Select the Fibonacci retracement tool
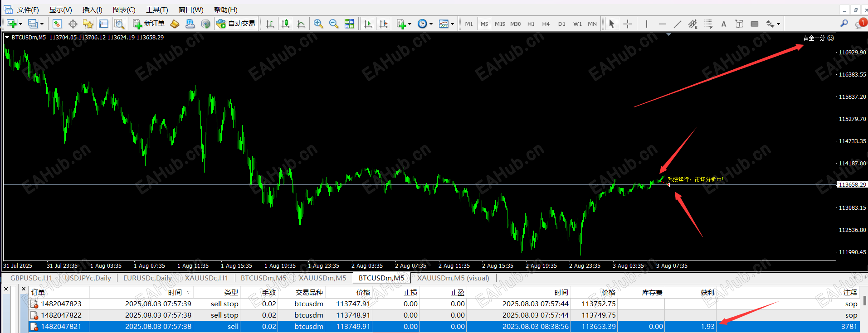The width and height of the screenshot is (868, 333). click(708, 24)
